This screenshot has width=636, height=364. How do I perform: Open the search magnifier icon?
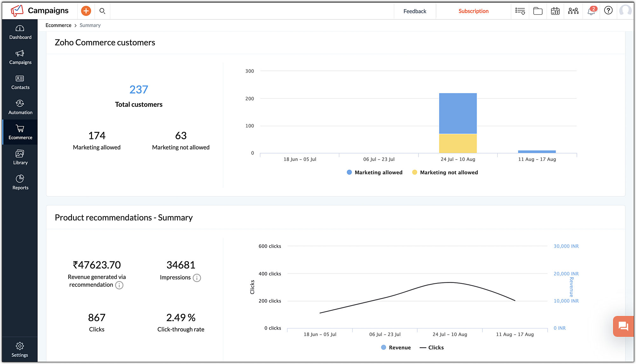[x=102, y=11]
